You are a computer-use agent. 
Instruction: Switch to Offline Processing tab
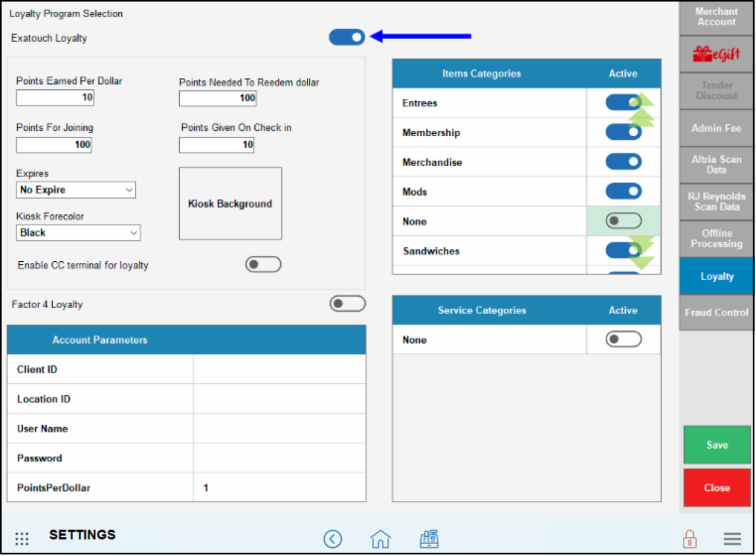(x=716, y=239)
